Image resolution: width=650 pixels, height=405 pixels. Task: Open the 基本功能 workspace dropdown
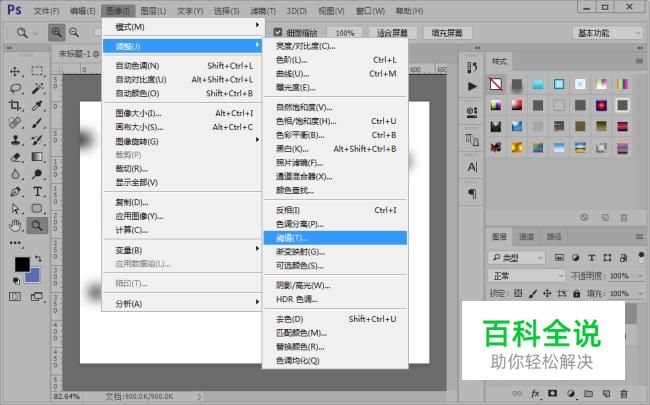[608, 33]
